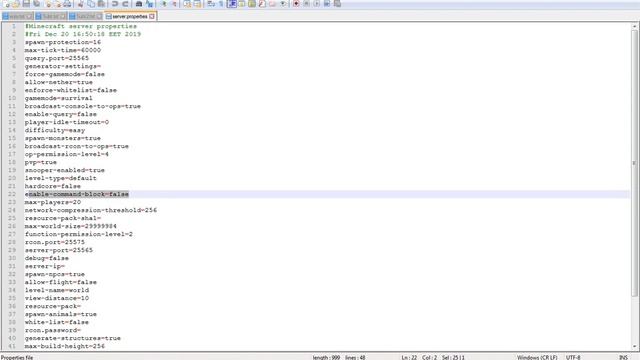The image size is (640, 360).
Task: Open Find with the binoculars icon
Action: [x=139, y=4]
